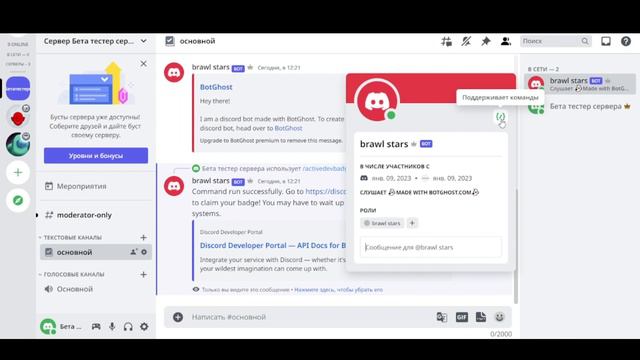Toggle the member list icon

(x=506, y=41)
